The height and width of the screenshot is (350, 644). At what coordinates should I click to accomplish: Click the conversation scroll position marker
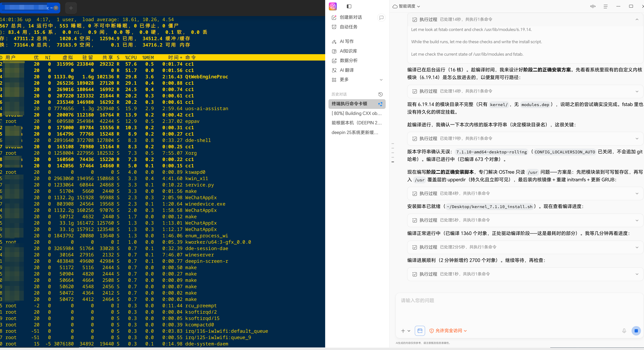click(x=393, y=162)
